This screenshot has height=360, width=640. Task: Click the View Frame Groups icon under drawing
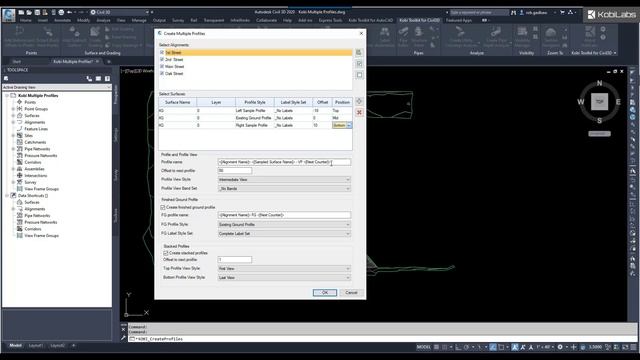[19, 189]
